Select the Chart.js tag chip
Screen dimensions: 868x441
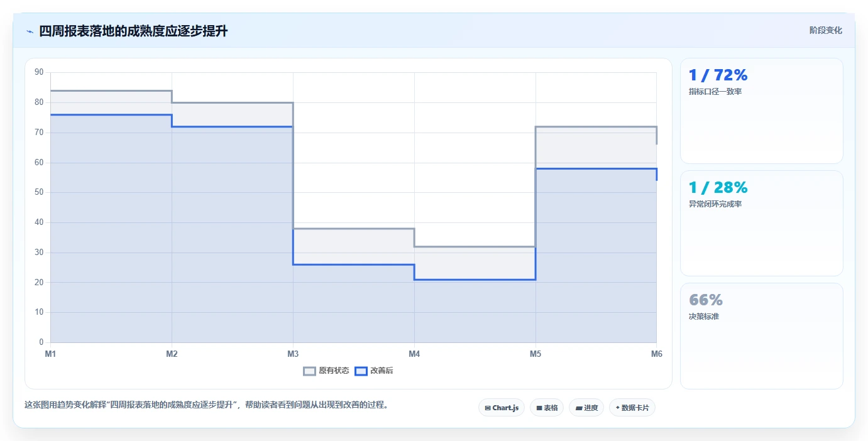pyautogui.click(x=502, y=408)
